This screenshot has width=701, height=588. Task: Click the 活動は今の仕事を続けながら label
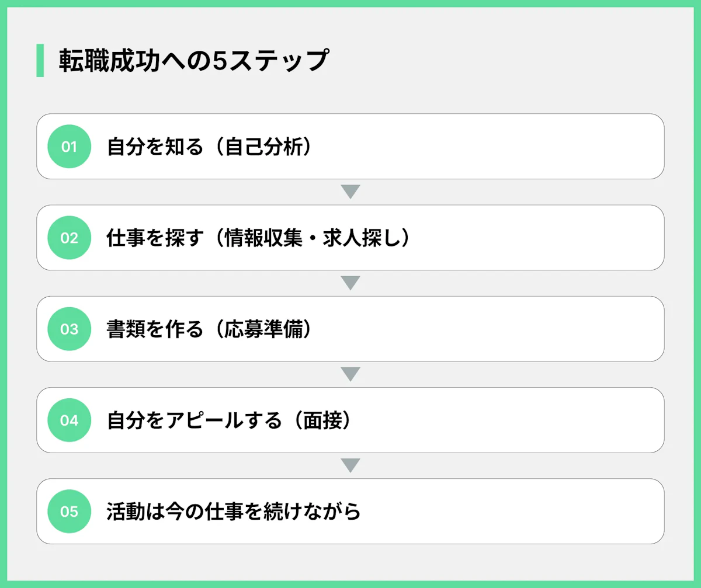click(x=234, y=512)
